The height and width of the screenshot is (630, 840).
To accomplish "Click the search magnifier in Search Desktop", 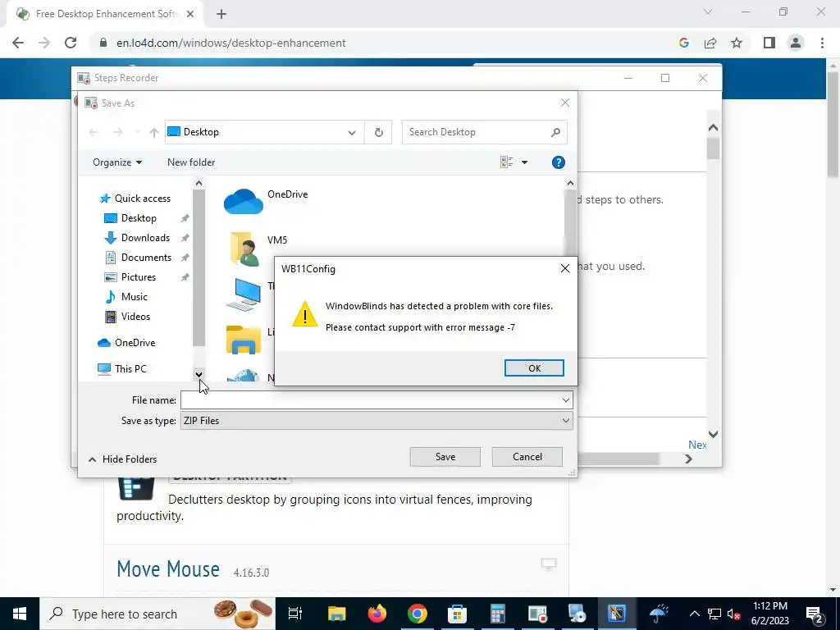I will (x=555, y=132).
